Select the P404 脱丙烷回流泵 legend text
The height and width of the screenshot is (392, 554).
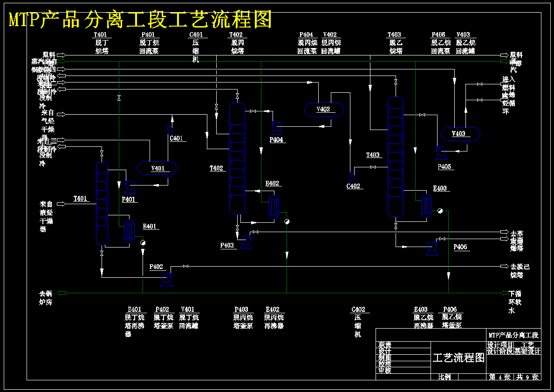307,43
